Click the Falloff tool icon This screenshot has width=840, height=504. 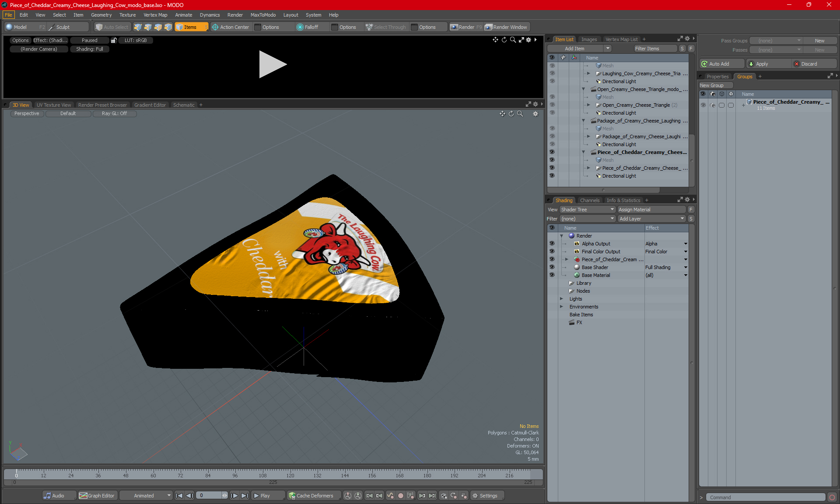300,27
